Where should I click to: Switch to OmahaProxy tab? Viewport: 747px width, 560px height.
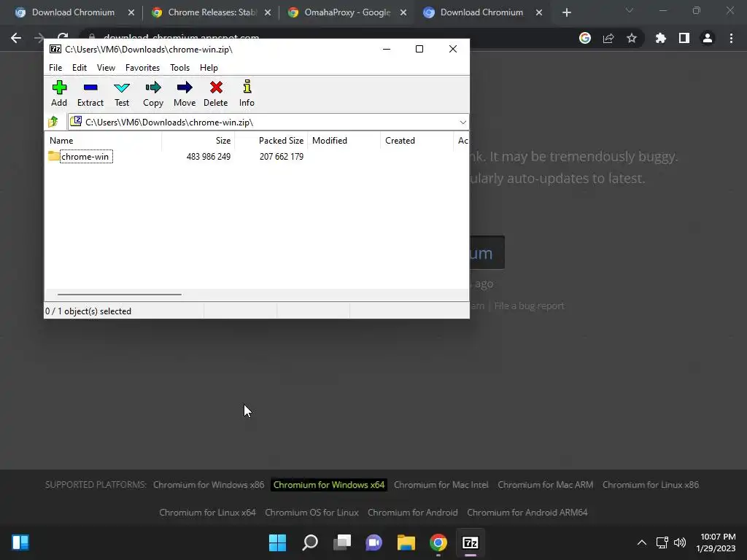(347, 12)
